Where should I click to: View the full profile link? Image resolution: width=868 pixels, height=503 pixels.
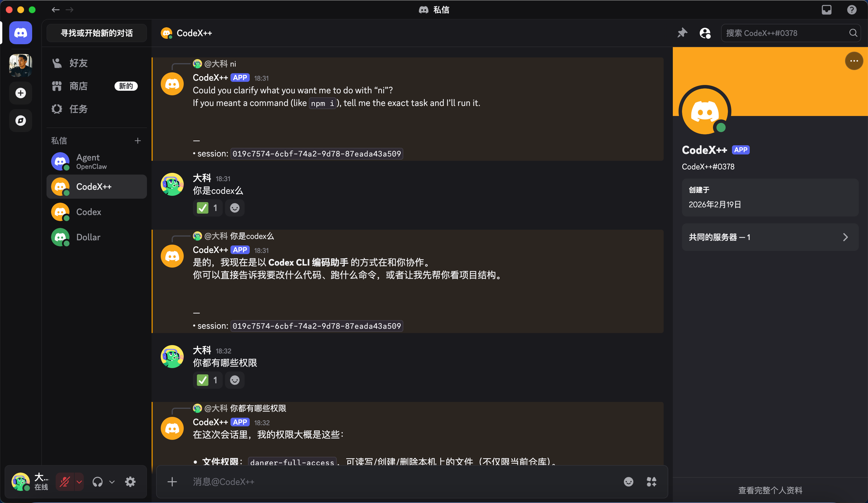770,490
